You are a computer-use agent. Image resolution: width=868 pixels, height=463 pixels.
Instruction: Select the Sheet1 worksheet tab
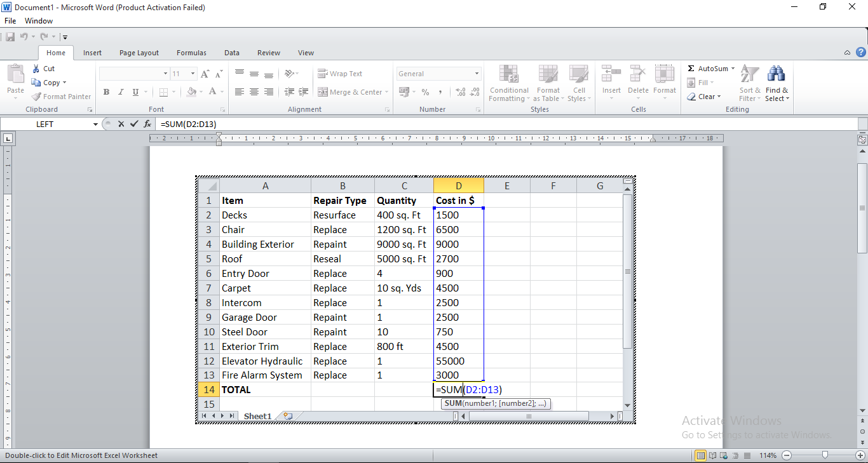click(x=257, y=415)
